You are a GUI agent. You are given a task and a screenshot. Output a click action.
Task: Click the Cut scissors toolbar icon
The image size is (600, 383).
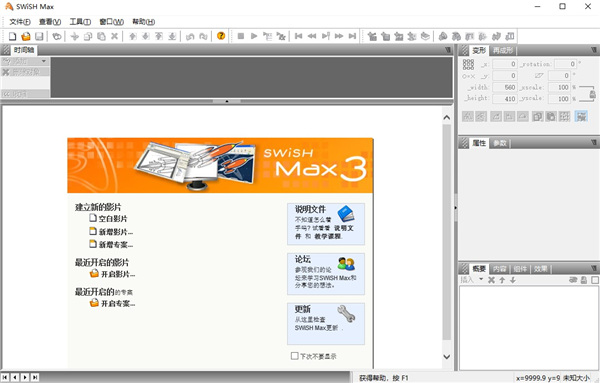75,36
